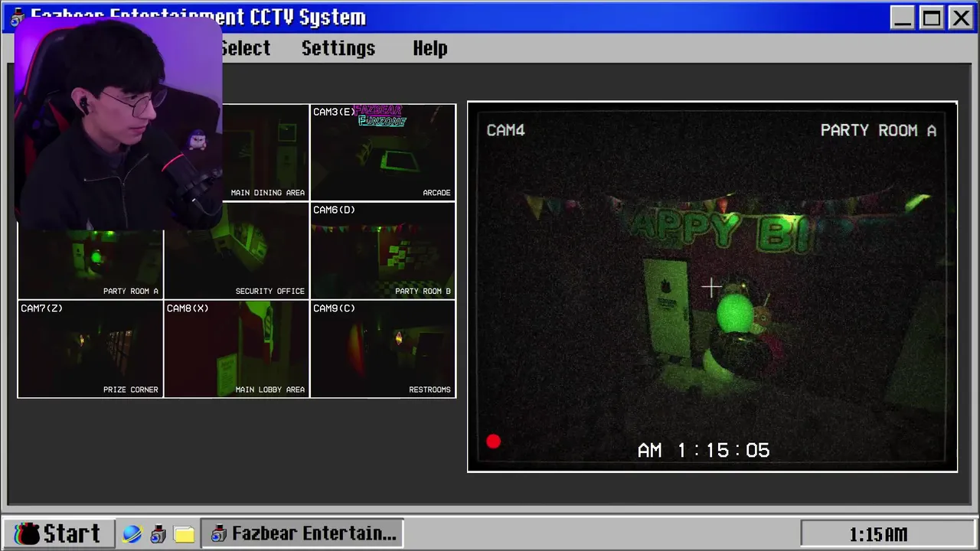
Task: Open the camera quick-launch icon in taskbar
Action: click(x=158, y=534)
